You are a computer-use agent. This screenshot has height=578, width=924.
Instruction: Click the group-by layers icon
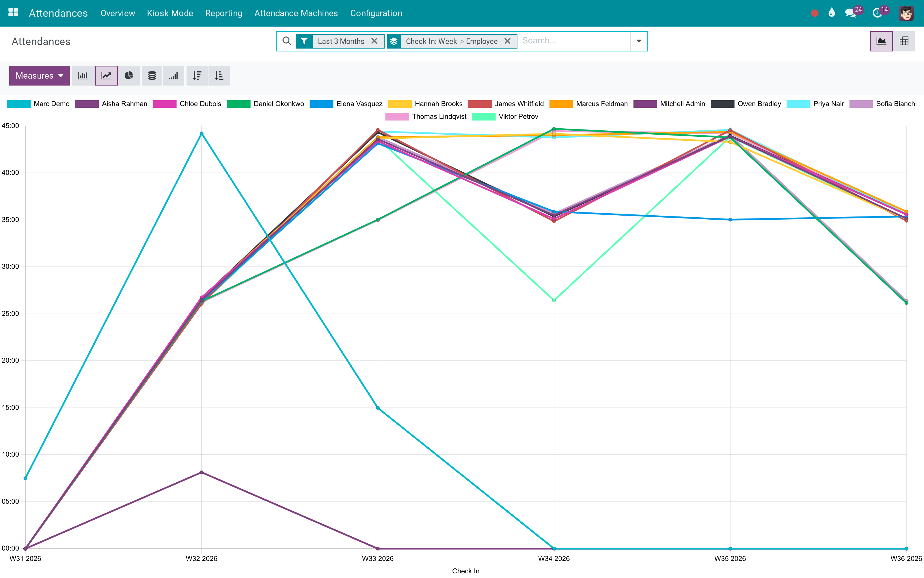[x=394, y=41]
